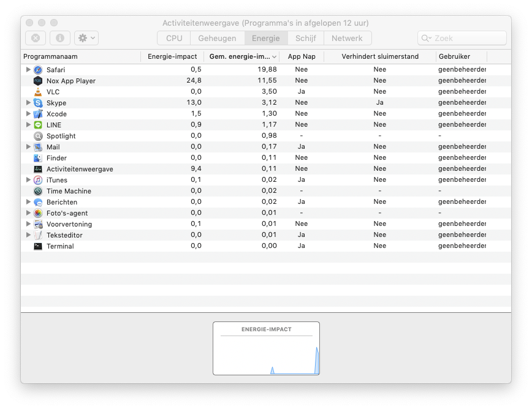Click the iTunes music note icon

[x=38, y=180]
